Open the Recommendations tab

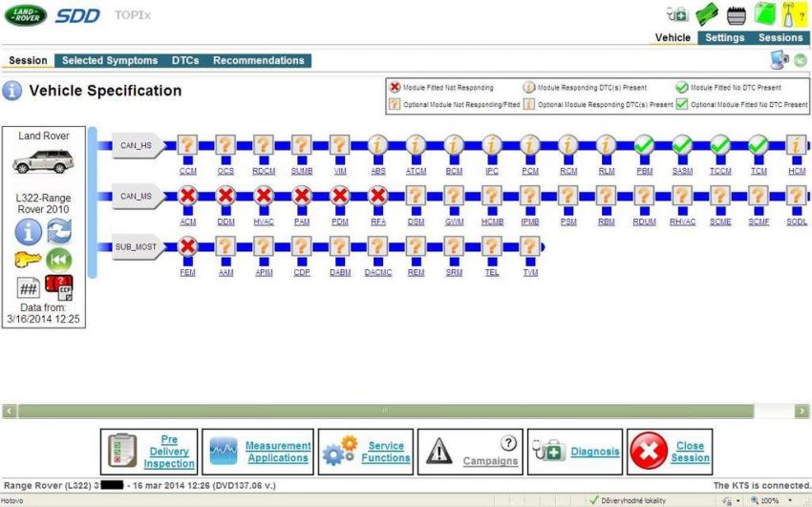[258, 60]
